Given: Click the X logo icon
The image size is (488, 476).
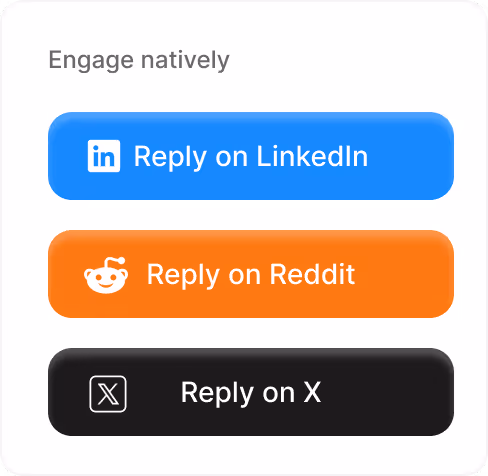Looking at the screenshot, I should 108,394.
